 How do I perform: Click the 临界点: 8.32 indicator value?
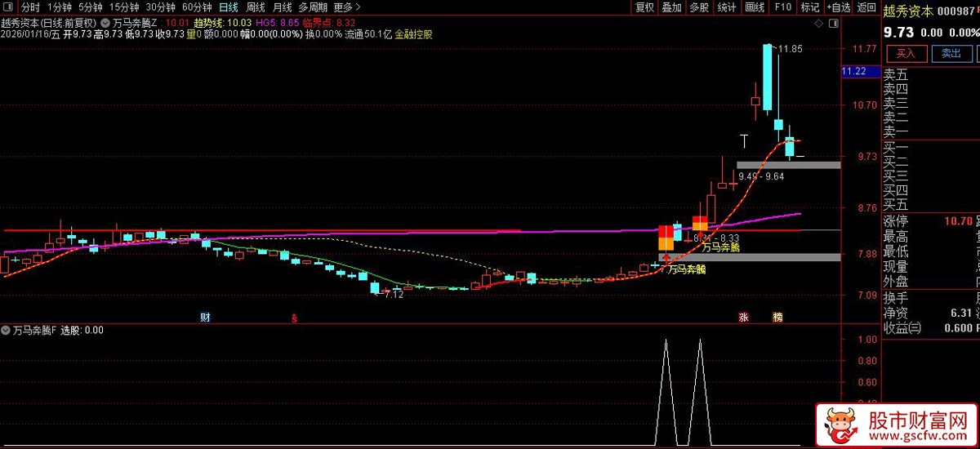(x=329, y=24)
